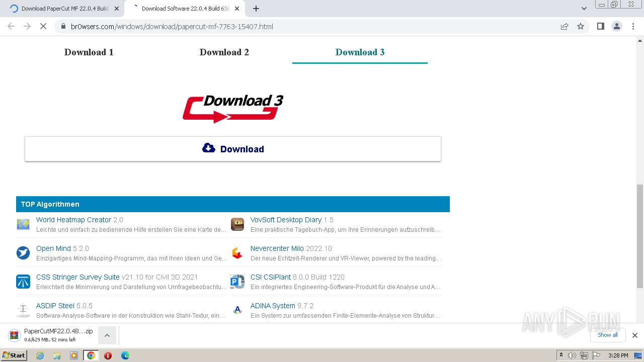Click the PaperCutMF zip download item
This screenshot has height=362, width=644.
[x=50, y=335]
